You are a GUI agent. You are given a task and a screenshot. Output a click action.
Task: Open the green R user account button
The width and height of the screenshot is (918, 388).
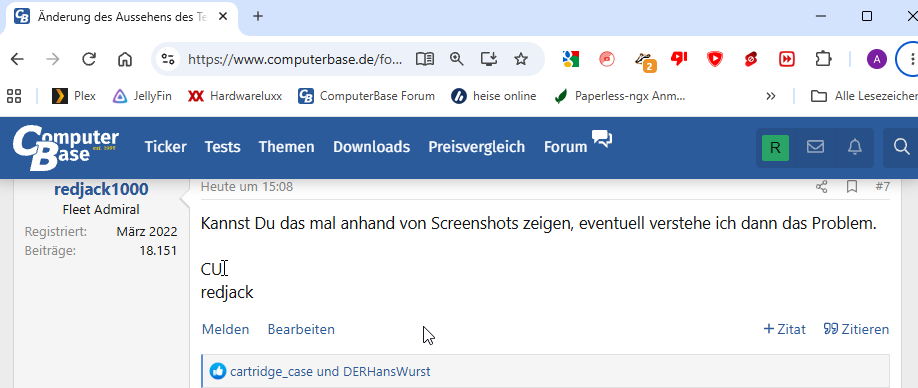click(775, 147)
